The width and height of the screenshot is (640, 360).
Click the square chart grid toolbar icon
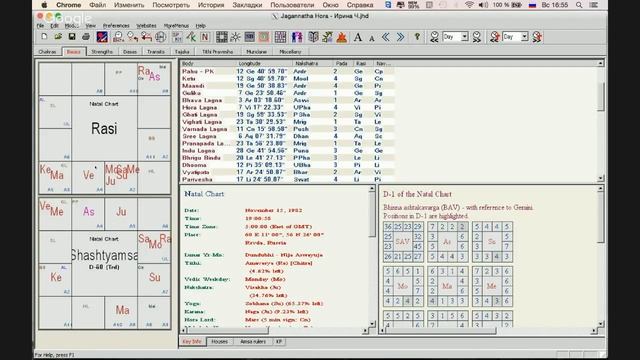click(x=222, y=37)
